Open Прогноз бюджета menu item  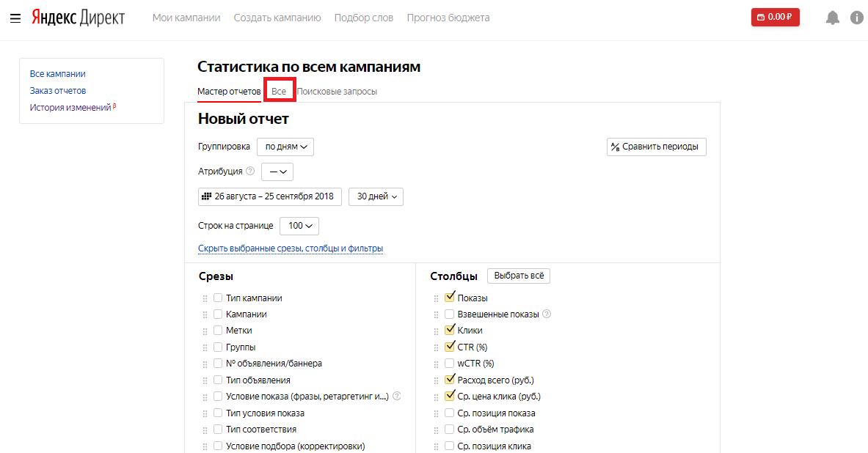click(448, 18)
